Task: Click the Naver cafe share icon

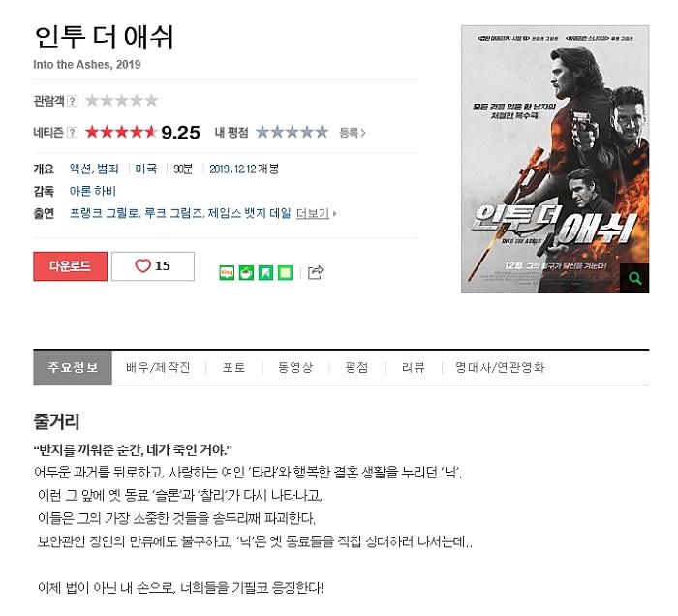Action: (246, 273)
